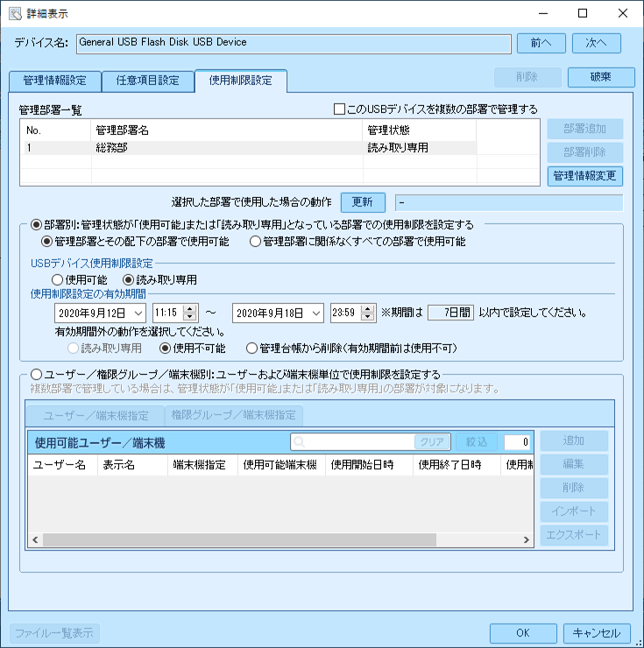This screenshot has width=644, height=648.
Task: Switch to 管理情報設定 tab
Action: [55, 81]
